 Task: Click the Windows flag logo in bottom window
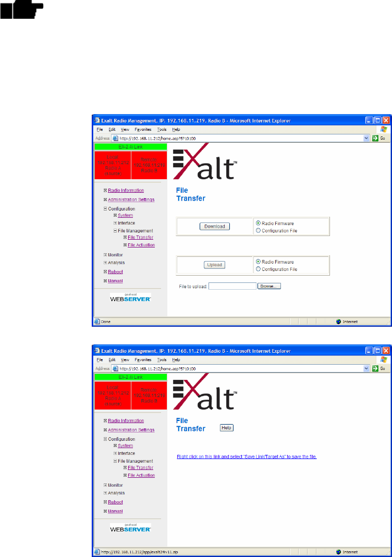pos(384,360)
